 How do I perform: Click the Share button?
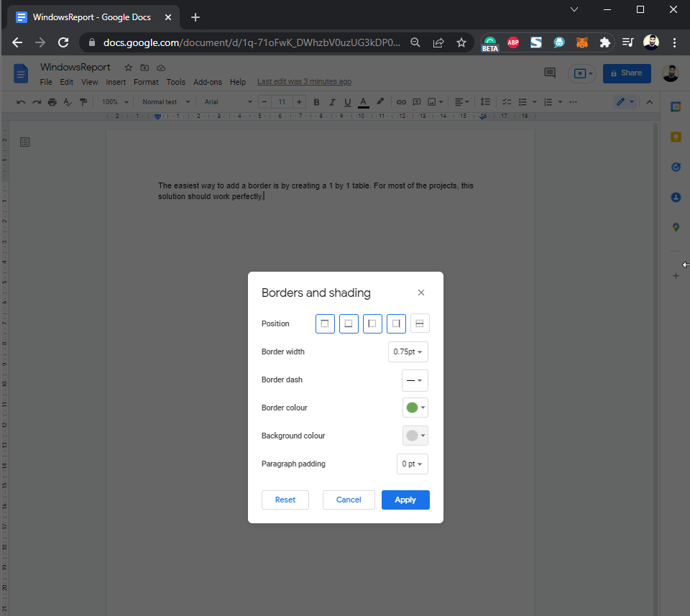627,73
